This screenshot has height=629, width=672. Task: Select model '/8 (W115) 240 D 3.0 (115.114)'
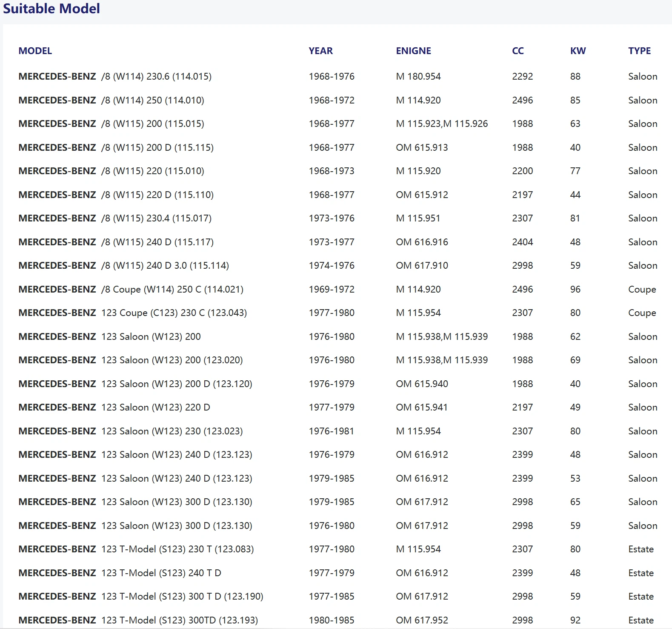pos(165,265)
